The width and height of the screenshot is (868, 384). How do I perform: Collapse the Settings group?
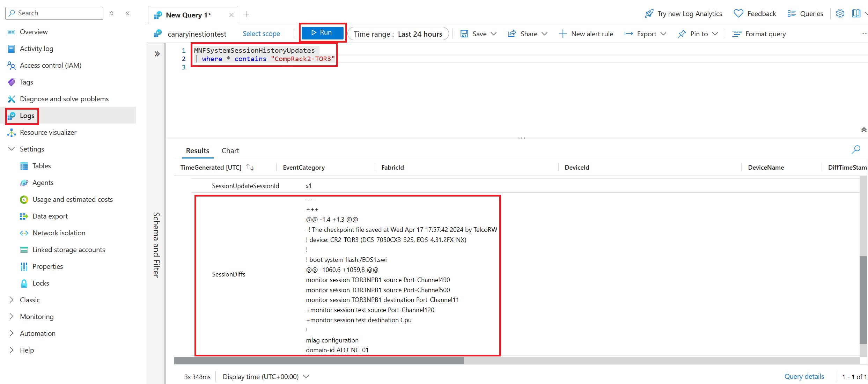(12, 149)
